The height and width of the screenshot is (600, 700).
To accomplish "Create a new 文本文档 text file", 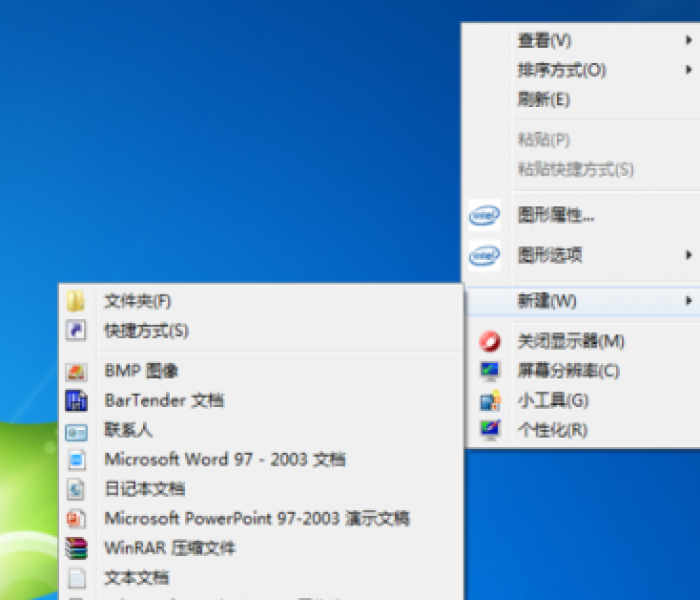I will pos(136,578).
